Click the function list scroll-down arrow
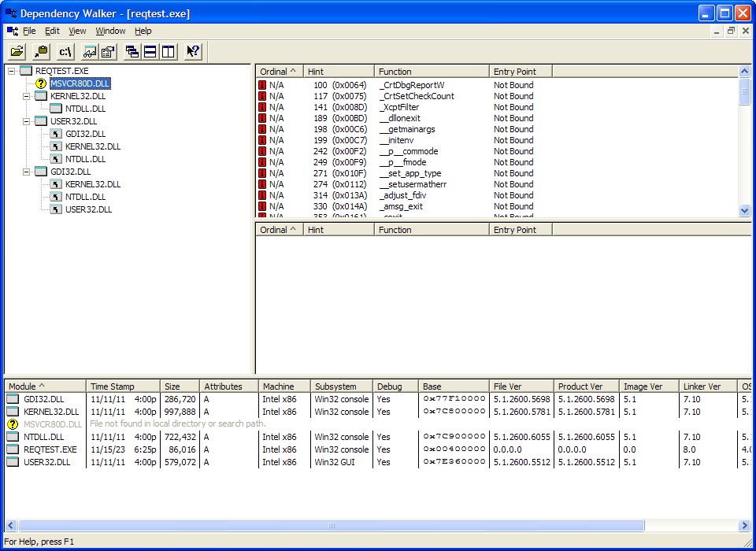Screen dimensions: 756x551 point(744,211)
